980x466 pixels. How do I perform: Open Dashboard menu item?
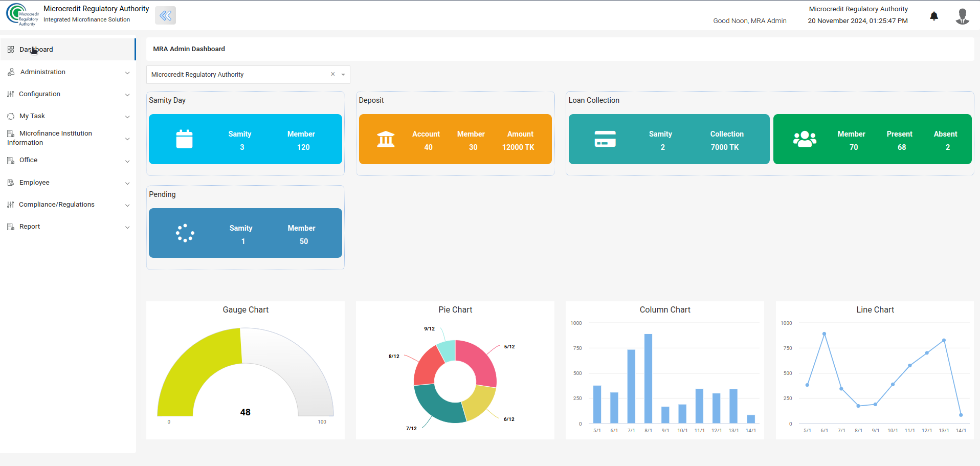point(68,50)
